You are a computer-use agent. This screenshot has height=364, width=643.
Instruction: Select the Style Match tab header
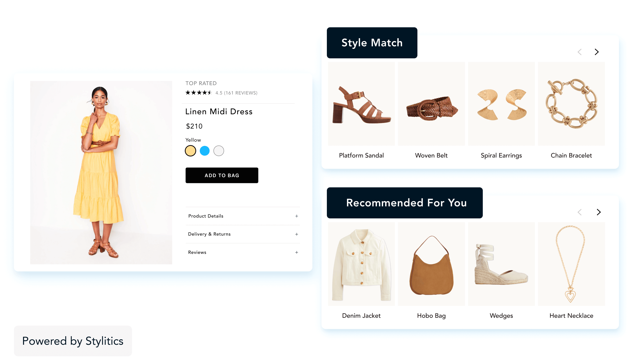[372, 43]
